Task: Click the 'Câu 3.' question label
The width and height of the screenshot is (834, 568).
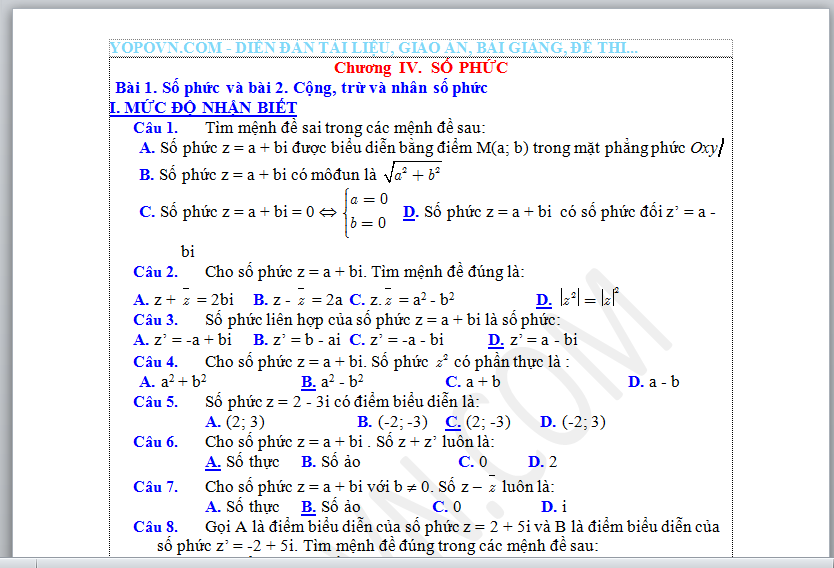Action: (x=155, y=320)
